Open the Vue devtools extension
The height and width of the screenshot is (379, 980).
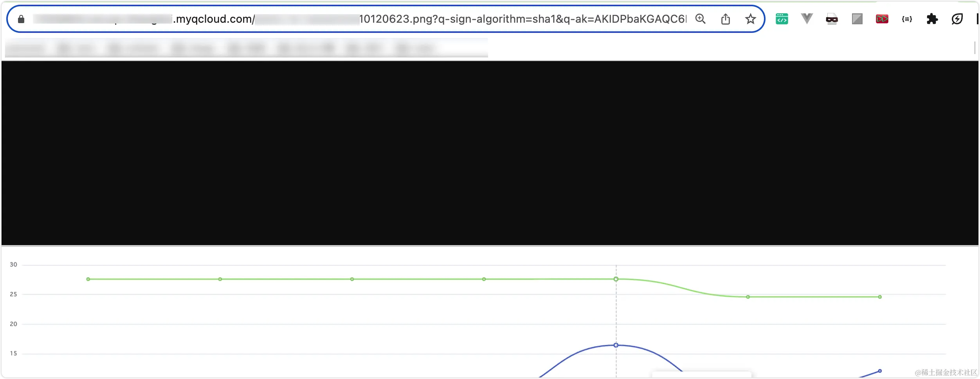click(807, 18)
